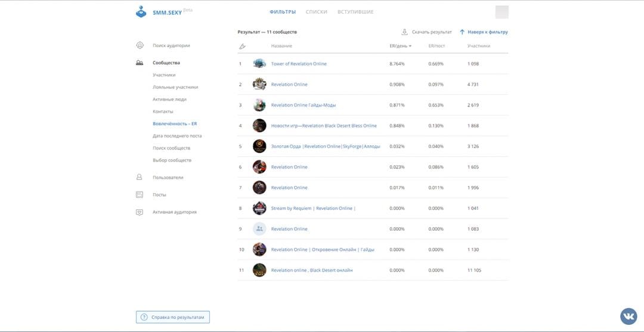Click the SMM.SEXY brand name text
Viewport: 644px width, 332px height.
[167, 13]
